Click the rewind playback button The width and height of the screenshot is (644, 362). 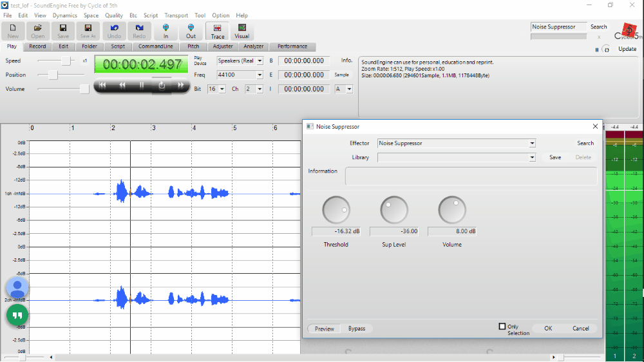pyautogui.click(x=122, y=85)
